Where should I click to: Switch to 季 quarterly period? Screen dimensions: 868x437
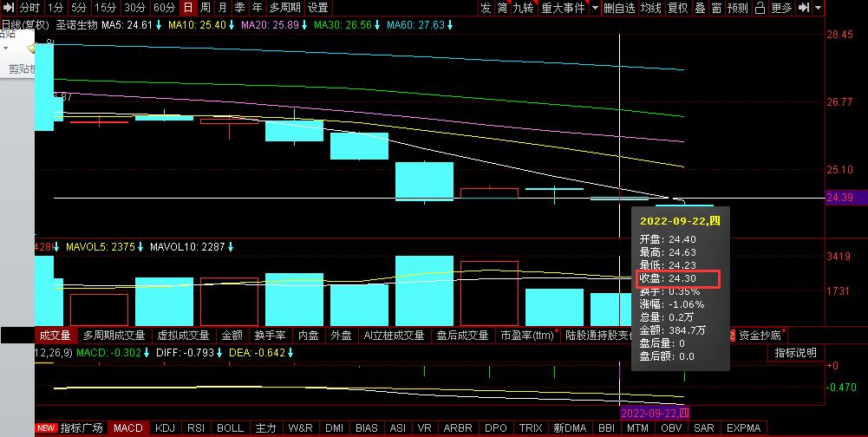239,8
